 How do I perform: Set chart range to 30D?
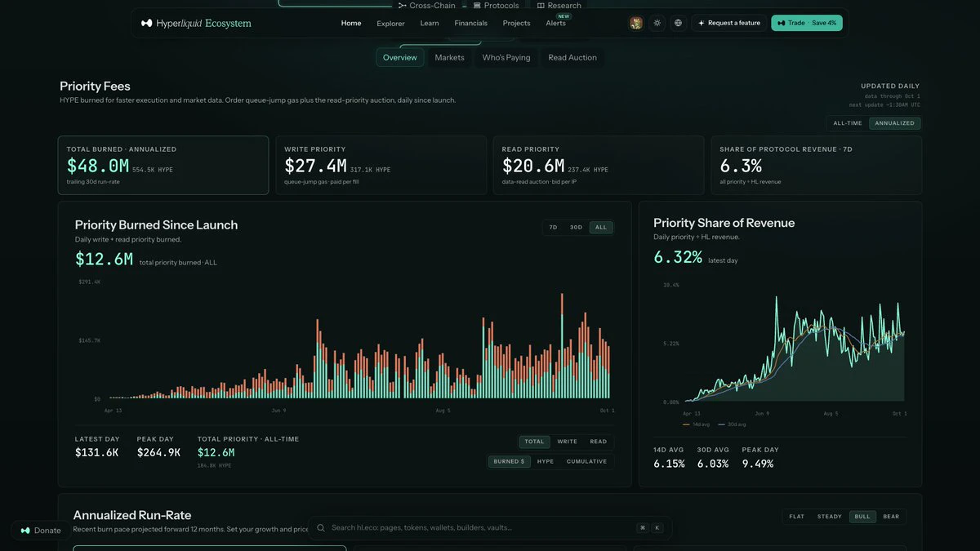[x=576, y=228]
